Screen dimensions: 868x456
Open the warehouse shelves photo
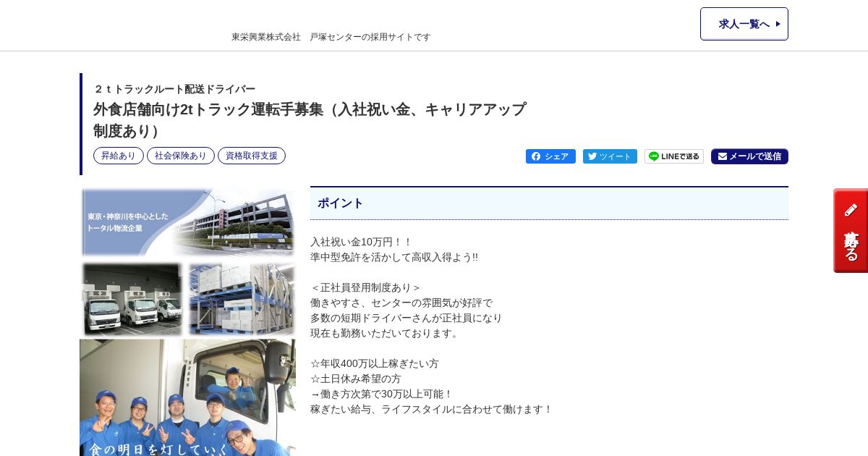click(242, 299)
